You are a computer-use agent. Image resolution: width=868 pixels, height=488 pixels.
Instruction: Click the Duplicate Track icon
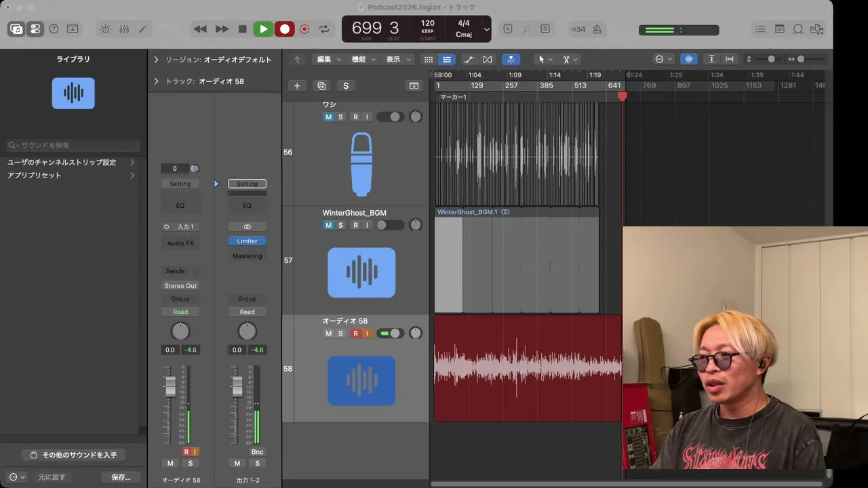(x=321, y=85)
